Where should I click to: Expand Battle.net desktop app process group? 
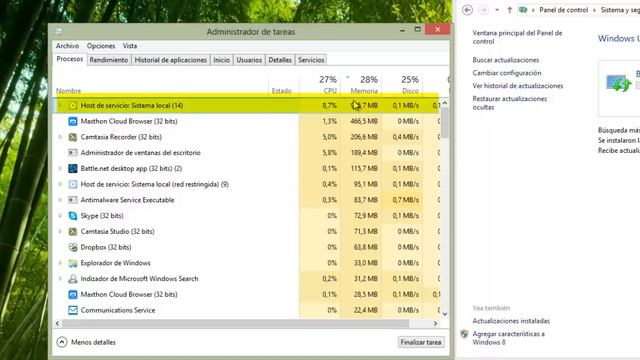(60, 169)
